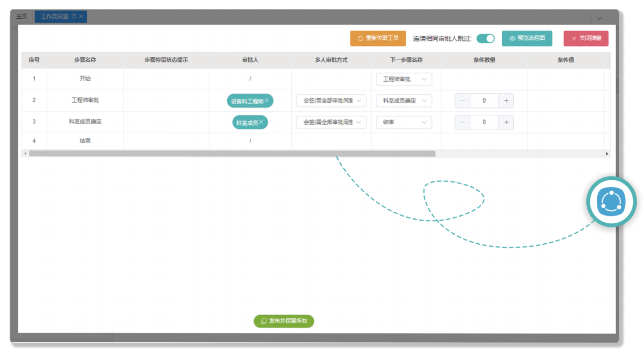This screenshot has height=358, width=644.
Task: Click the refresh icon on 工作流设置 tab
Action: [x=74, y=17]
